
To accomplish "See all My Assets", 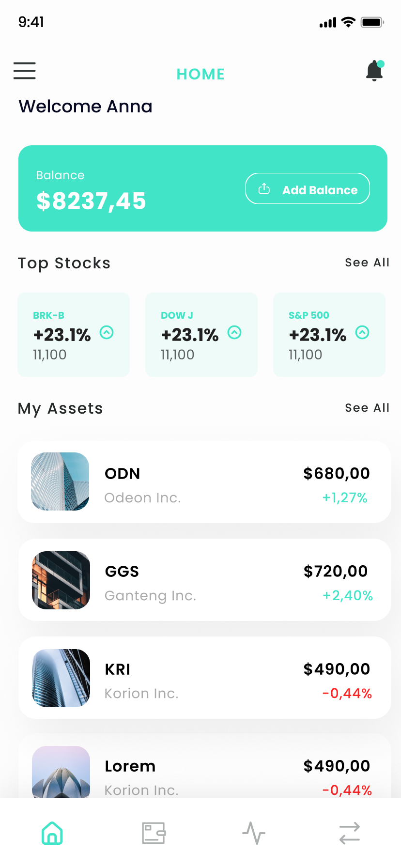I will pyautogui.click(x=367, y=408).
